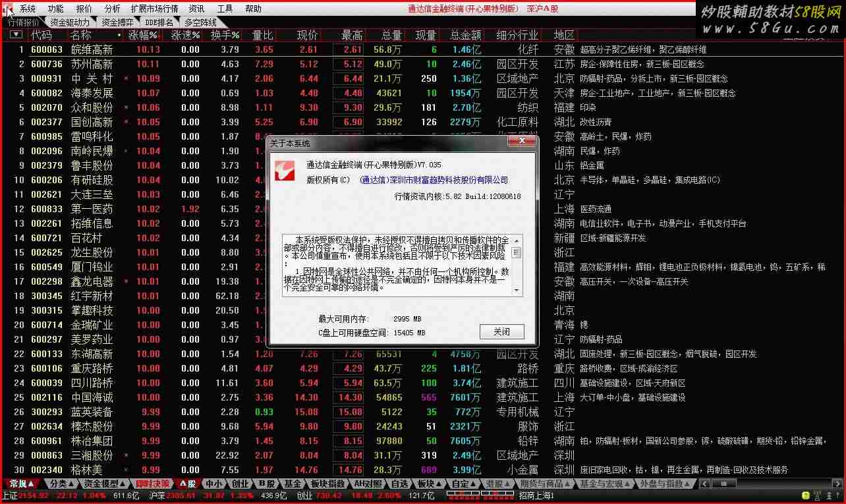The image size is (846, 504).
Task: Sort by the 总量 column header
Action: (391, 35)
